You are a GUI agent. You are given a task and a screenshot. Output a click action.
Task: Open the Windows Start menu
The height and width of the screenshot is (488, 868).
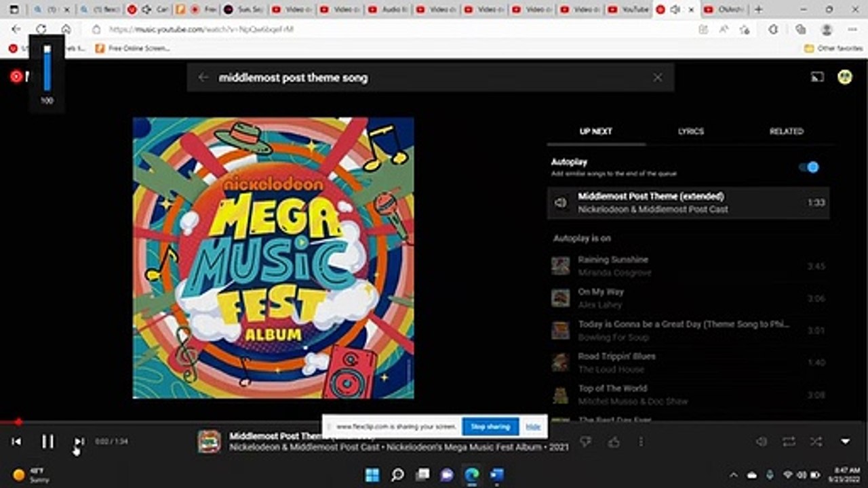(372, 474)
